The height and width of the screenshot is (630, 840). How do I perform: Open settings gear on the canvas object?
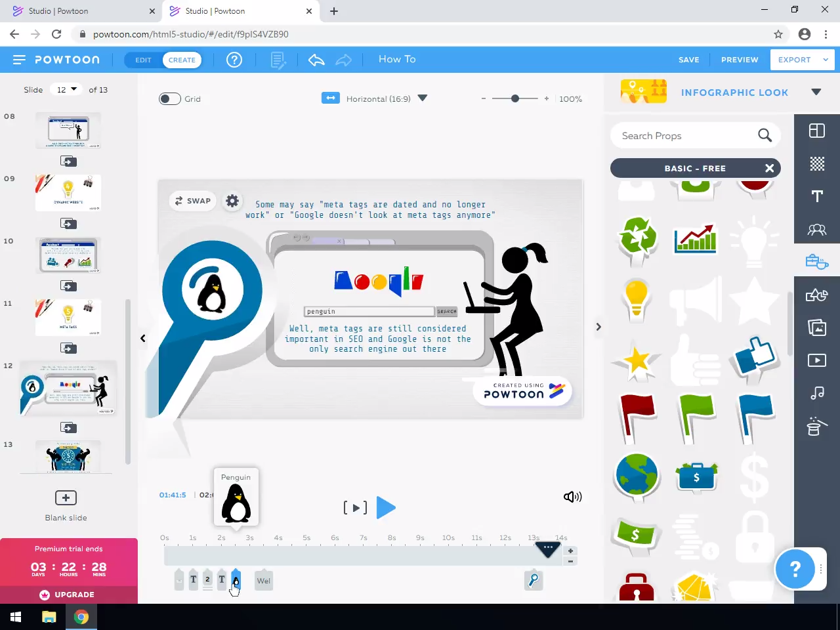(x=232, y=201)
